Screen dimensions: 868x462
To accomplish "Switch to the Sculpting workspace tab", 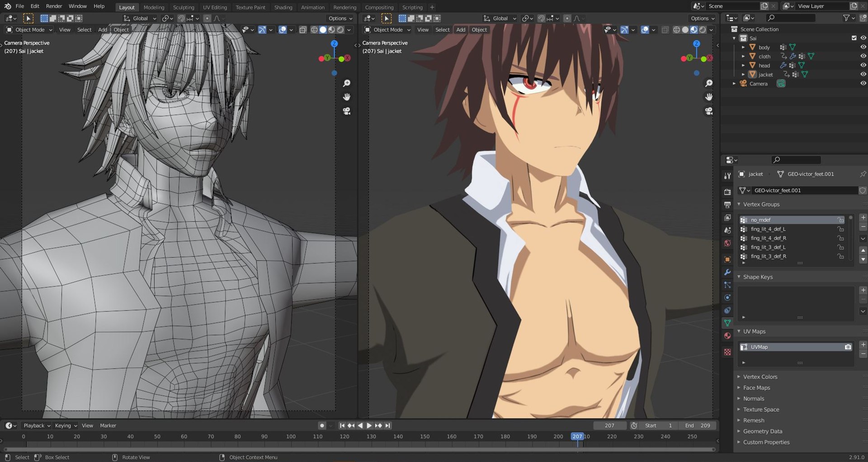I will pyautogui.click(x=184, y=7).
